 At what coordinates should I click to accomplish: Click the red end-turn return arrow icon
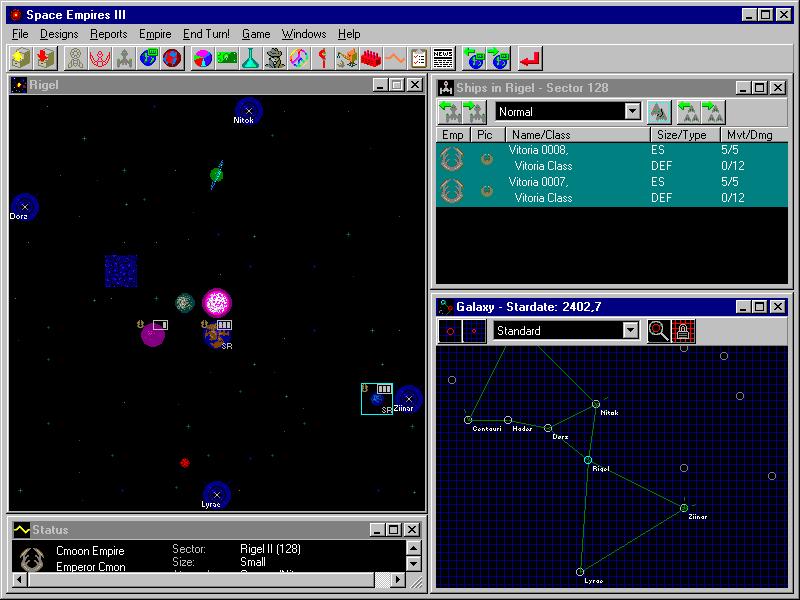pos(530,59)
